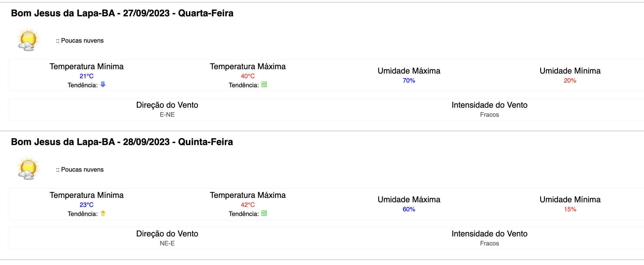Click the 42°C maximum temperature value

pos(248,205)
